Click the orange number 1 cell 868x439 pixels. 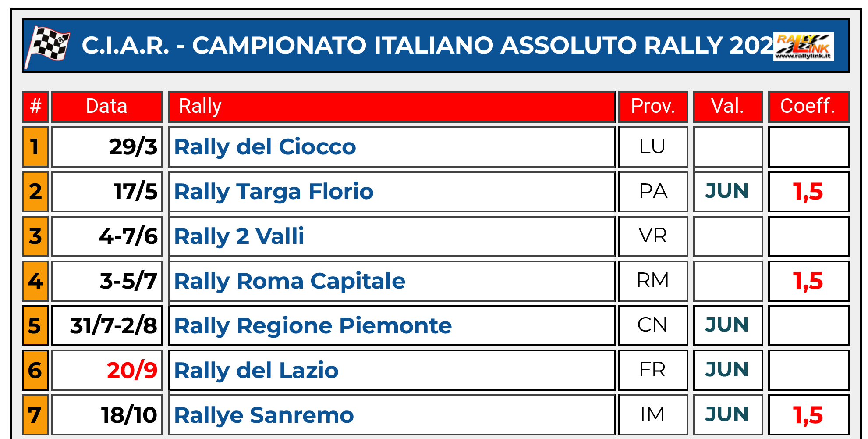(35, 147)
